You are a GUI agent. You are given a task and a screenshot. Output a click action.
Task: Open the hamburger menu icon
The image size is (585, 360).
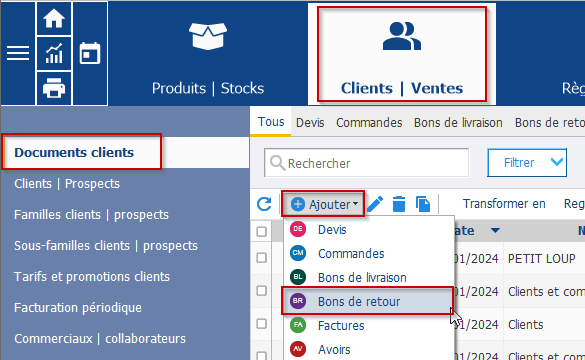tap(18, 53)
